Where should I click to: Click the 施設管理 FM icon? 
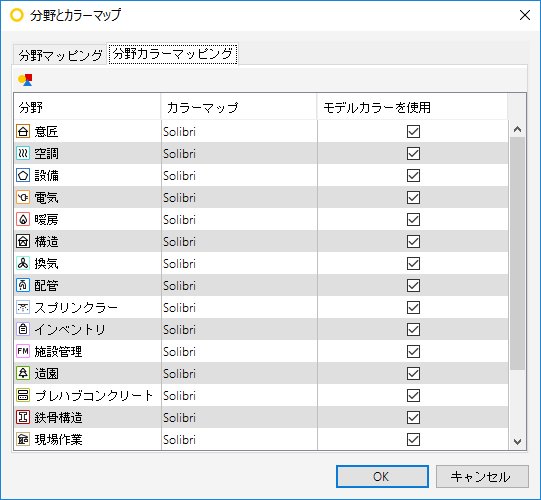pyautogui.click(x=23, y=351)
